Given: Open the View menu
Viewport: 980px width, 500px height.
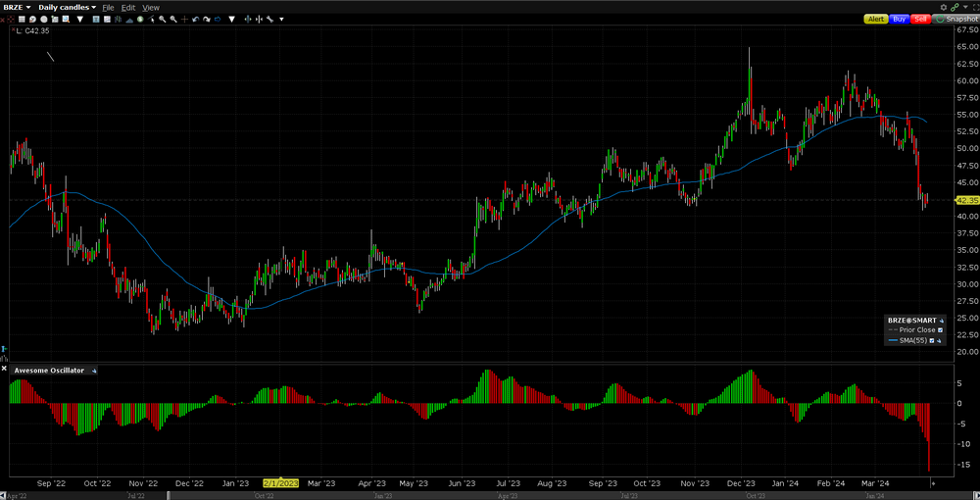Looking at the screenshot, I should [x=151, y=7].
